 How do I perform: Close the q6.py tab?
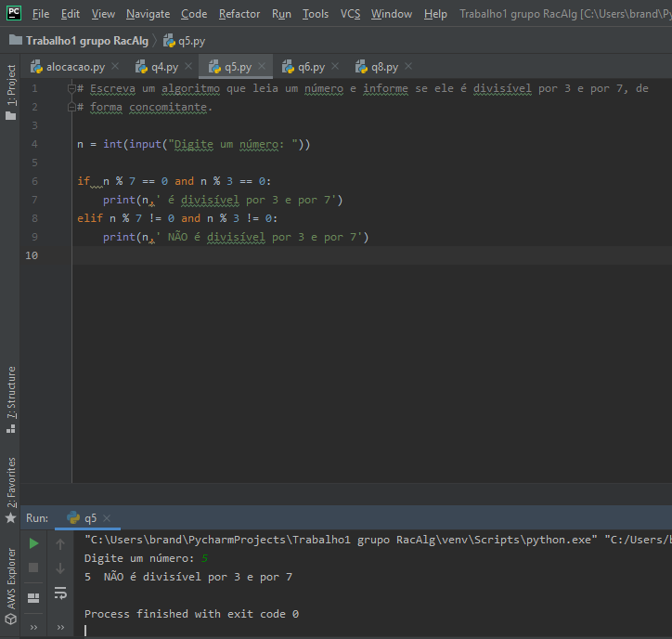pyautogui.click(x=335, y=66)
